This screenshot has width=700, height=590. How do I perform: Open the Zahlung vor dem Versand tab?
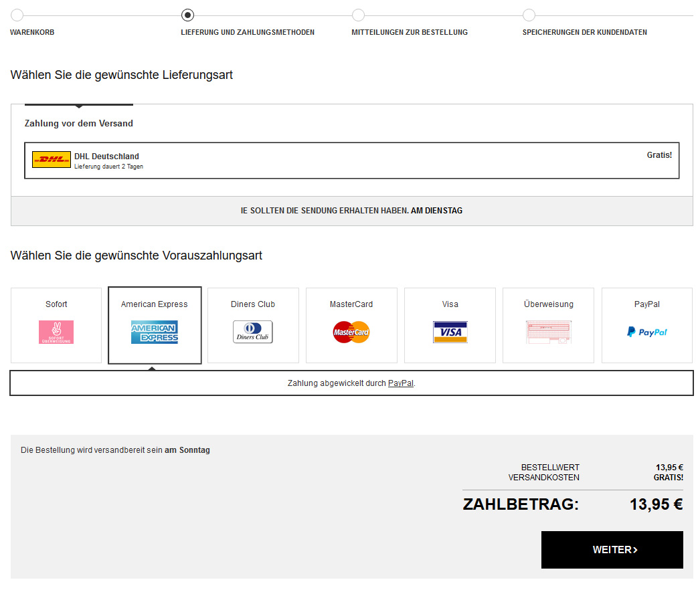(x=79, y=123)
